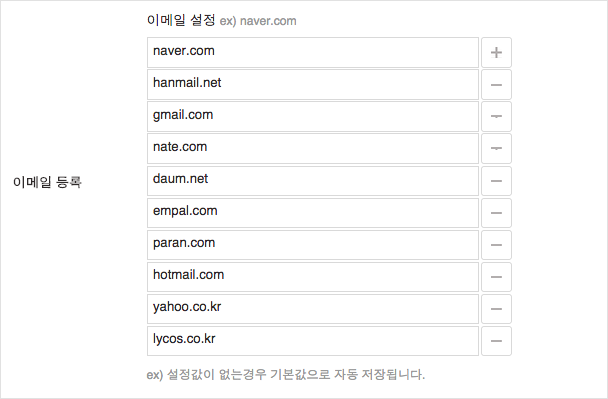The image size is (608, 399).
Task: Click into the gmail.com text field
Action: tap(313, 116)
